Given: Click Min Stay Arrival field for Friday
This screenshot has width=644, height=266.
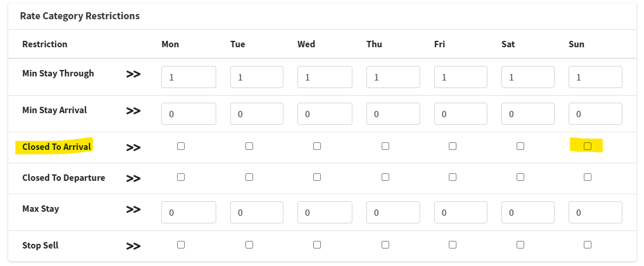Looking at the screenshot, I should coord(460,114).
